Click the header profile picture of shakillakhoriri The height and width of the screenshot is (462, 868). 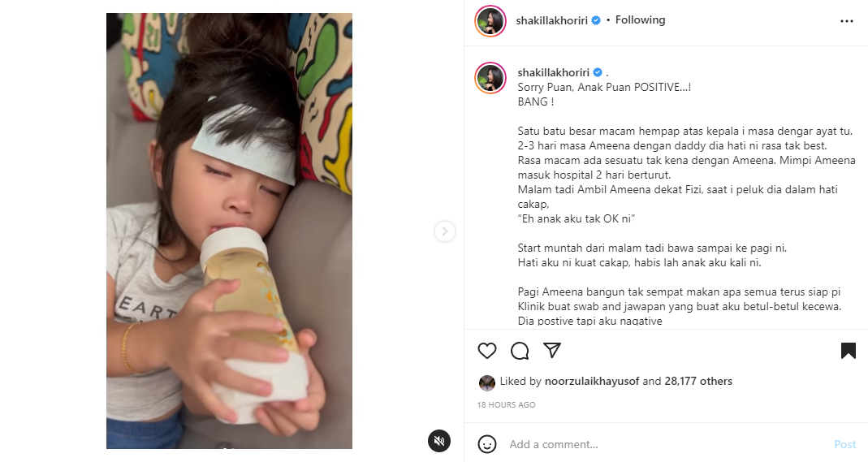[490, 21]
